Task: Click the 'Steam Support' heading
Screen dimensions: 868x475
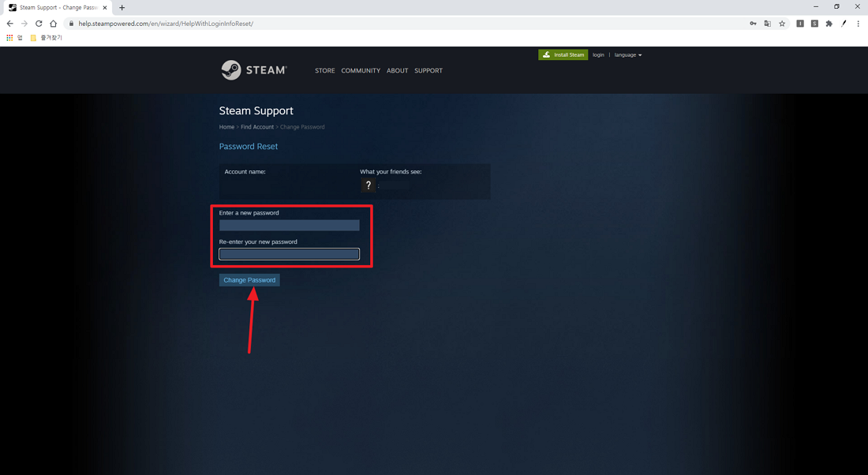Action: tap(256, 110)
